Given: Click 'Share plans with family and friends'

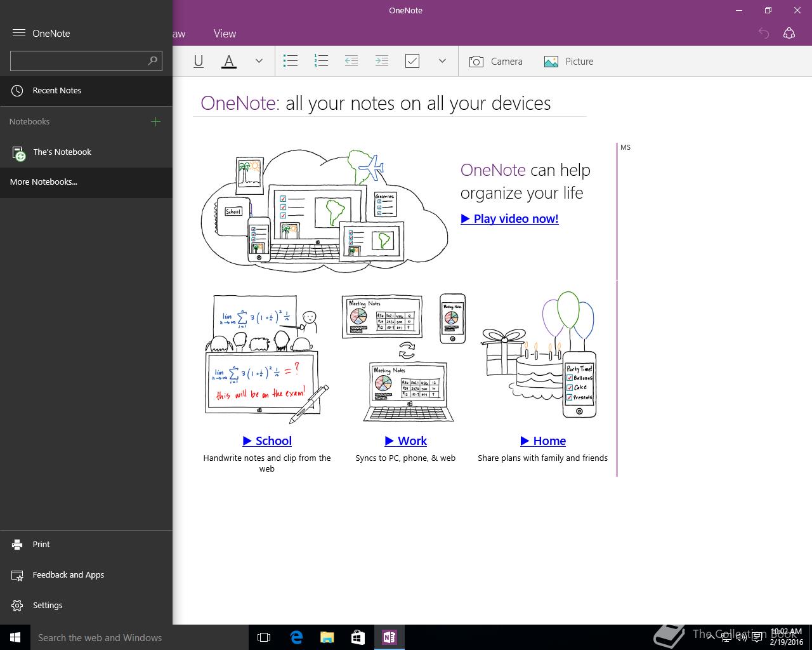Looking at the screenshot, I should point(542,458).
